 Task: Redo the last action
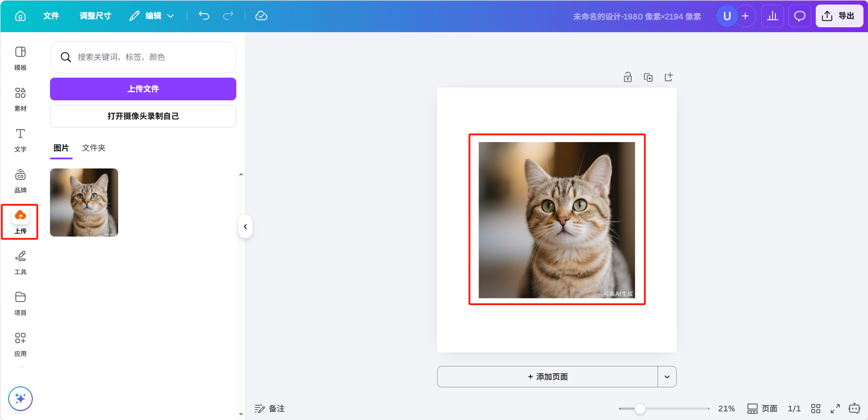pyautogui.click(x=228, y=16)
